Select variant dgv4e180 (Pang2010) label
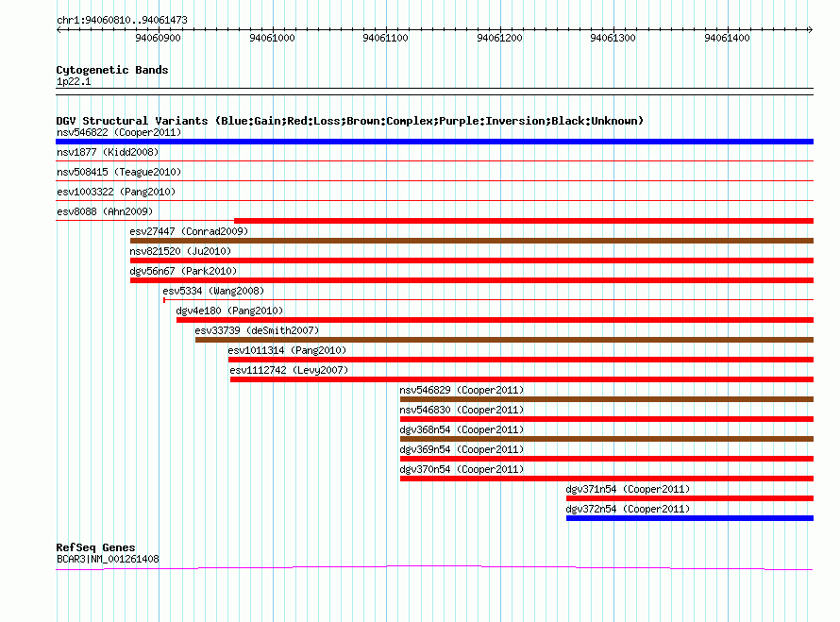Screen dimensions: 840x622 coord(230,311)
